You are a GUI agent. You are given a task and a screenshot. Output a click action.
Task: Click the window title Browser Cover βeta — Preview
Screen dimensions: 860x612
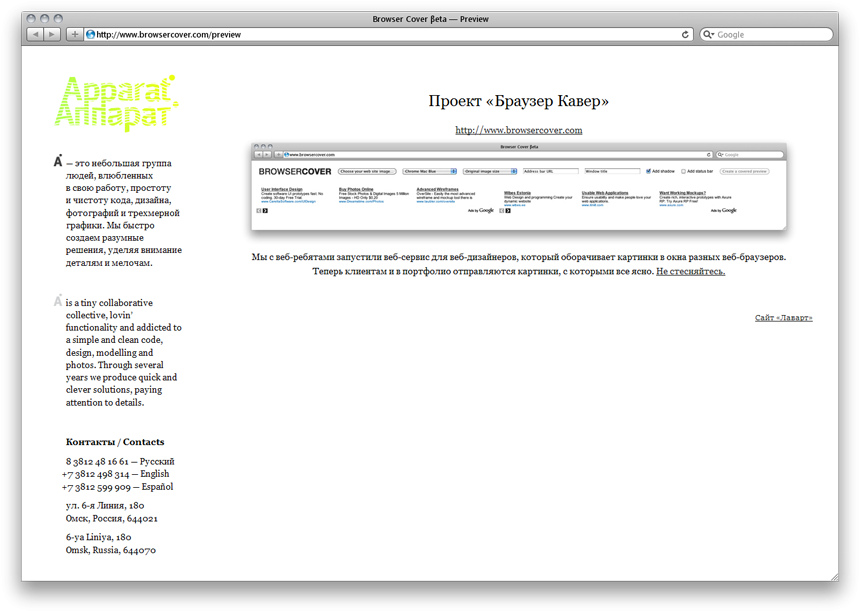point(431,19)
